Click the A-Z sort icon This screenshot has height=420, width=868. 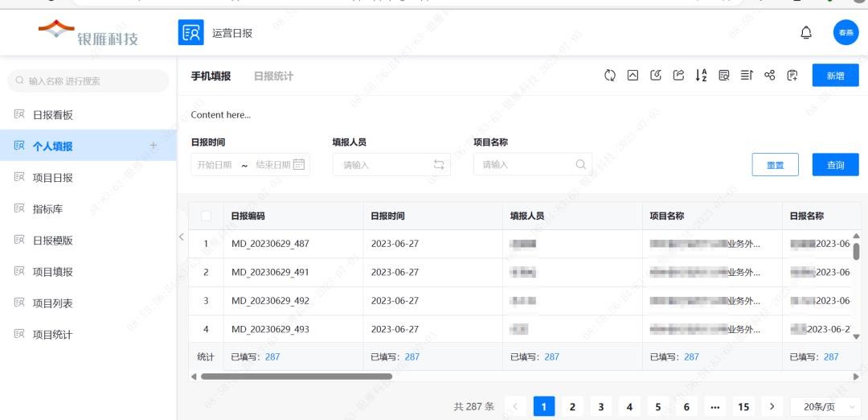[701, 76]
